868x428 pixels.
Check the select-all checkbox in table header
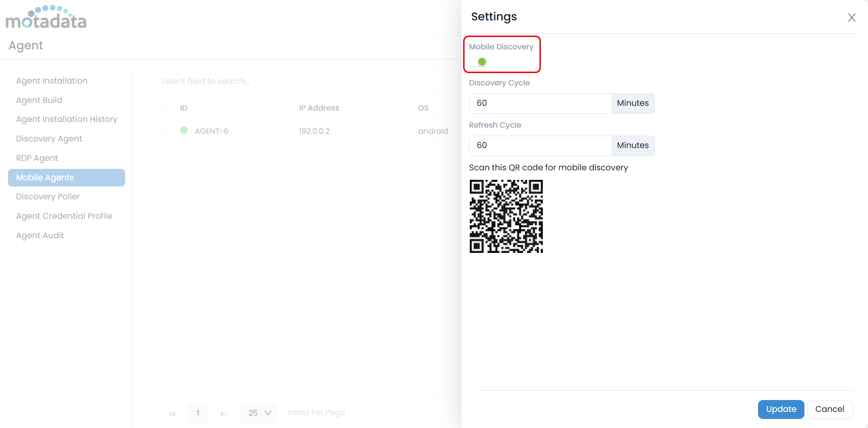coord(162,108)
